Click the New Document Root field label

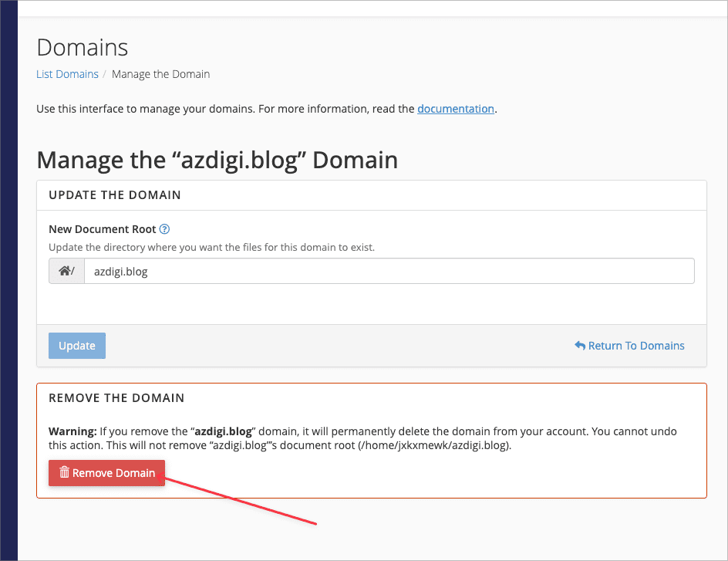click(103, 229)
